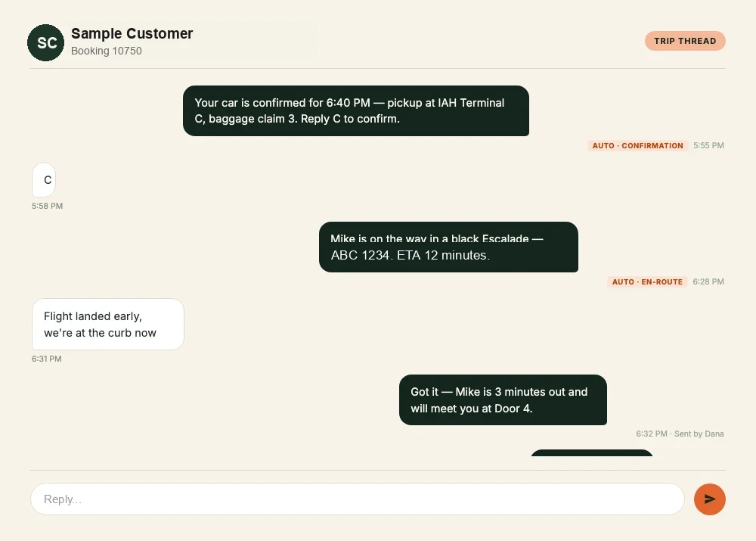
Task: Click the AUTO · EN-ROUTE tag
Action: [x=647, y=281]
